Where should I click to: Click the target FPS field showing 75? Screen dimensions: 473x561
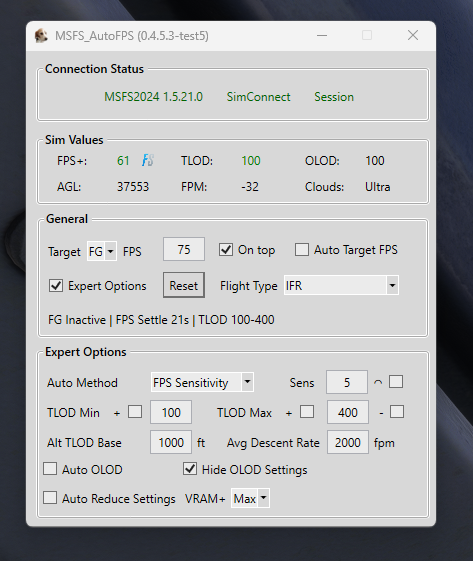[x=184, y=249]
